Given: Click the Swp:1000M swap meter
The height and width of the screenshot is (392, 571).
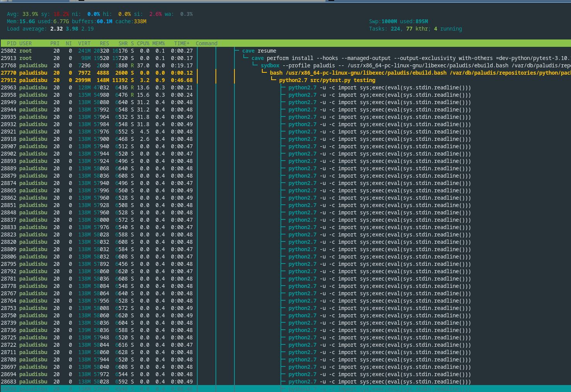Looking at the screenshot, I should tap(383, 21).
